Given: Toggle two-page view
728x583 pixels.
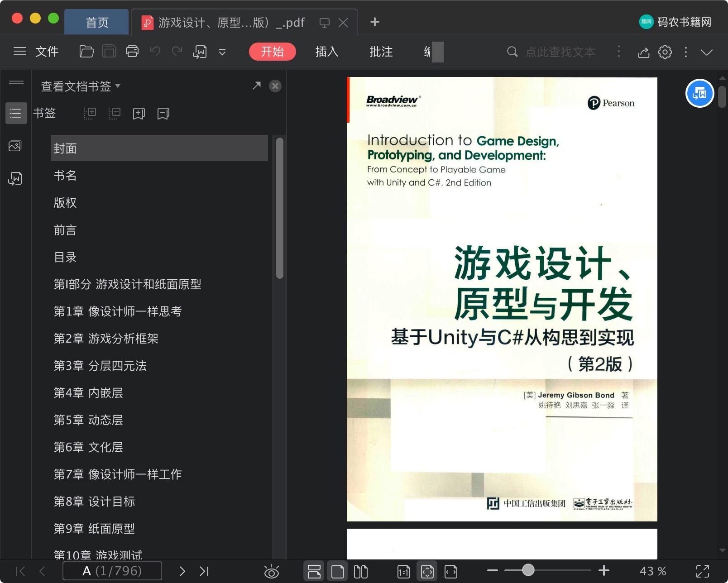Looking at the screenshot, I should [360, 571].
